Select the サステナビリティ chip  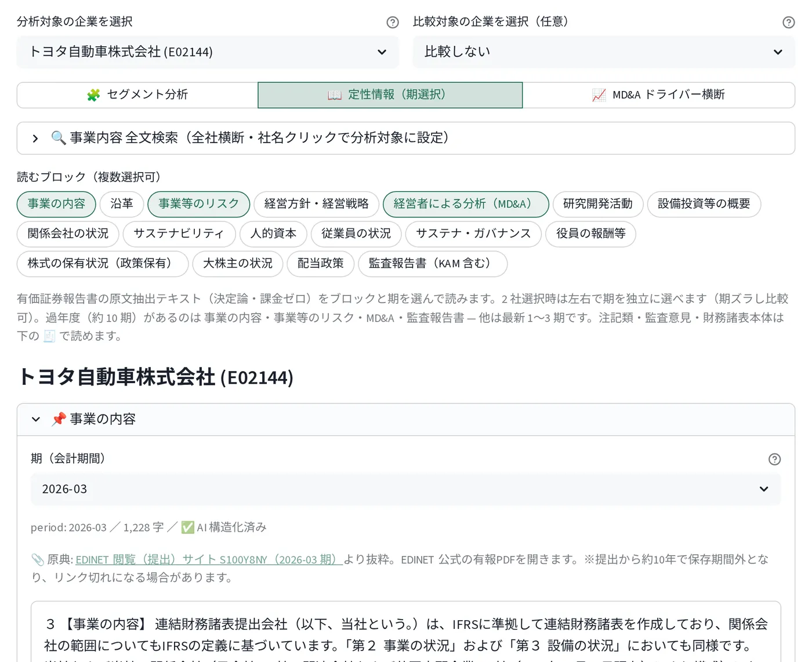click(x=179, y=234)
